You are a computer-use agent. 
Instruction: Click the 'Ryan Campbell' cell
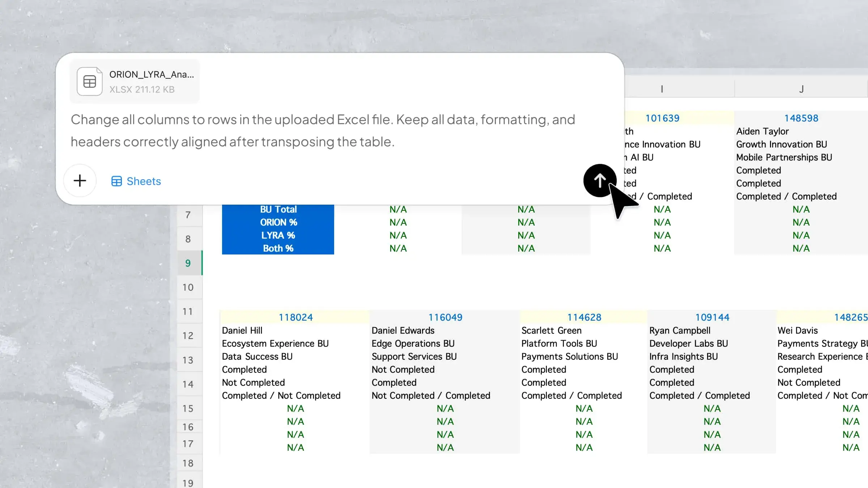coord(680,330)
